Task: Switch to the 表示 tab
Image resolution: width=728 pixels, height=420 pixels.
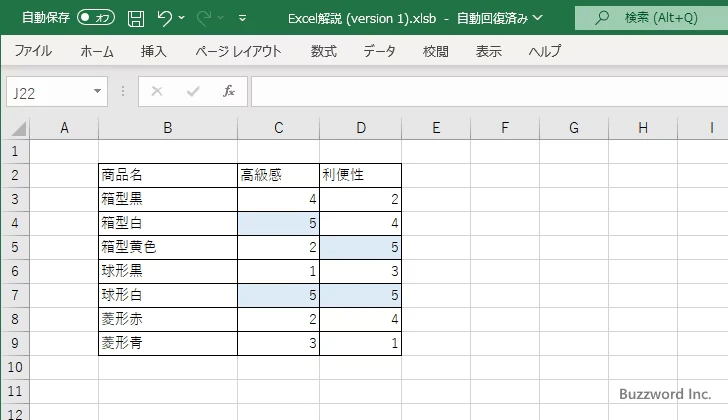Action: (x=488, y=51)
